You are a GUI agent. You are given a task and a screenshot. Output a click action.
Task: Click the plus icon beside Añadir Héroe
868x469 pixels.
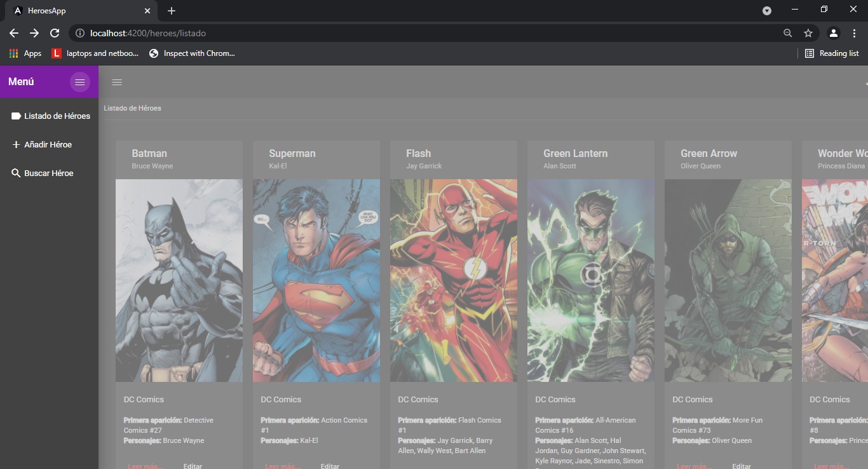click(17, 145)
